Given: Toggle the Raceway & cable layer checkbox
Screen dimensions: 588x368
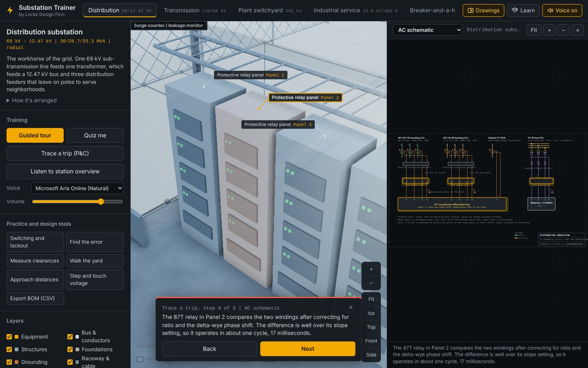Looking at the screenshot, I should (70, 362).
